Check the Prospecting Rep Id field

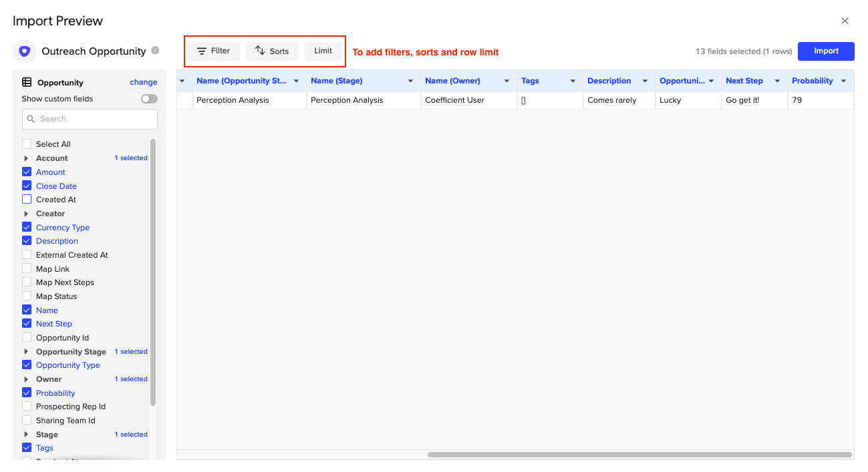tap(27, 406)
